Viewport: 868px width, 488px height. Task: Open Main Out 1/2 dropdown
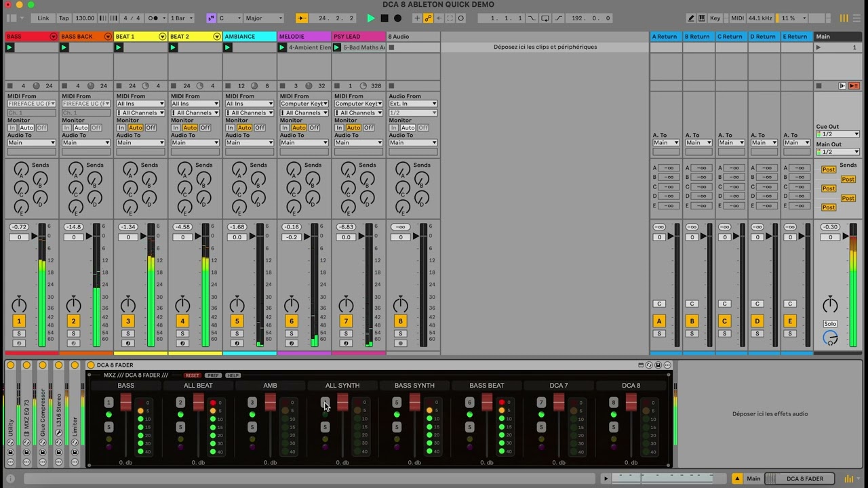[838, 152]
